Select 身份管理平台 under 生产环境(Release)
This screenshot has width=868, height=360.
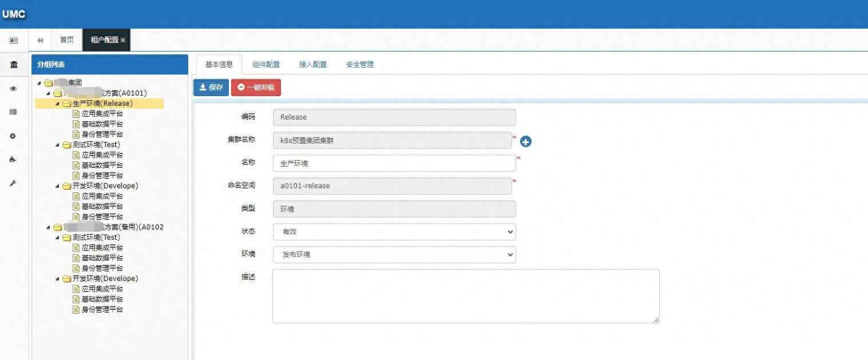102,134
